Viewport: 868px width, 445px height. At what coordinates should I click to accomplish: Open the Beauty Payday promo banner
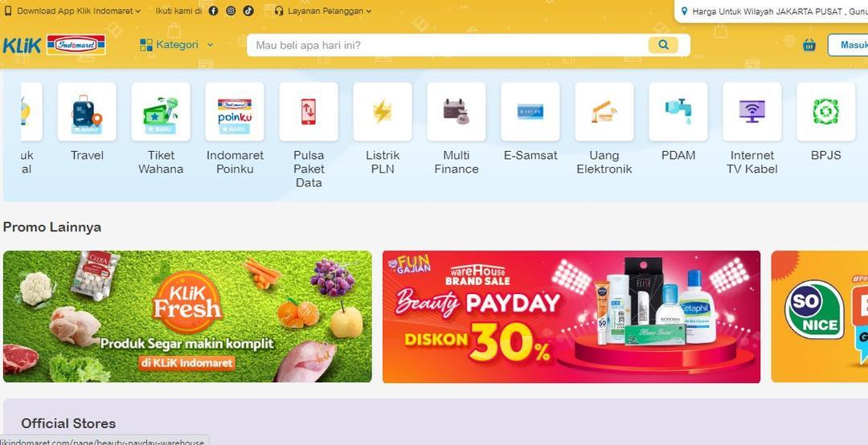[x=571, y=316]
